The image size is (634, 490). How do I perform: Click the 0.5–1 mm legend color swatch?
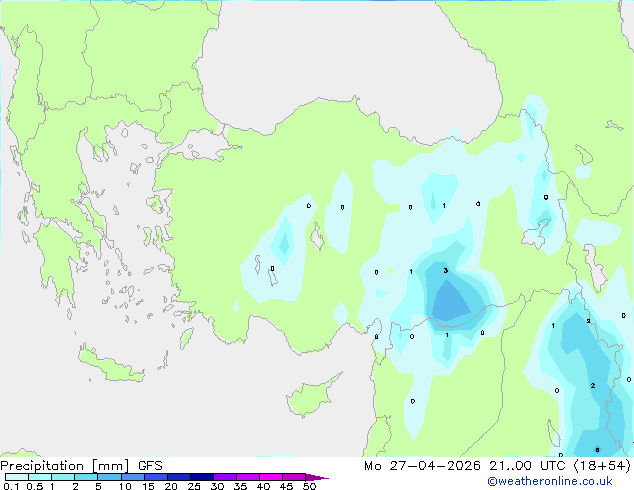[x=40, y=477]
